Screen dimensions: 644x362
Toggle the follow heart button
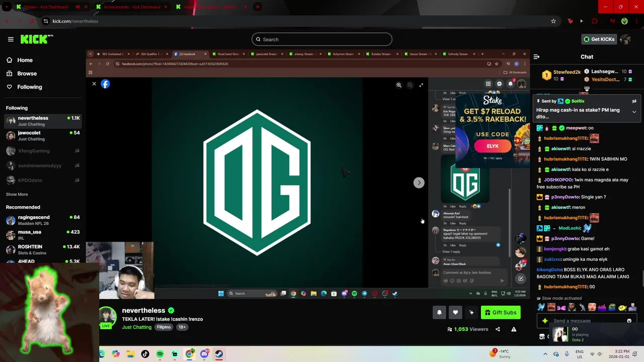click(x=455, y=312)
